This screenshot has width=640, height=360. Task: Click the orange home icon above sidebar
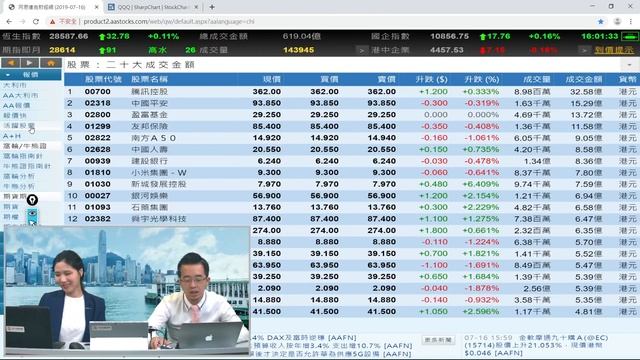pos(51,63)
